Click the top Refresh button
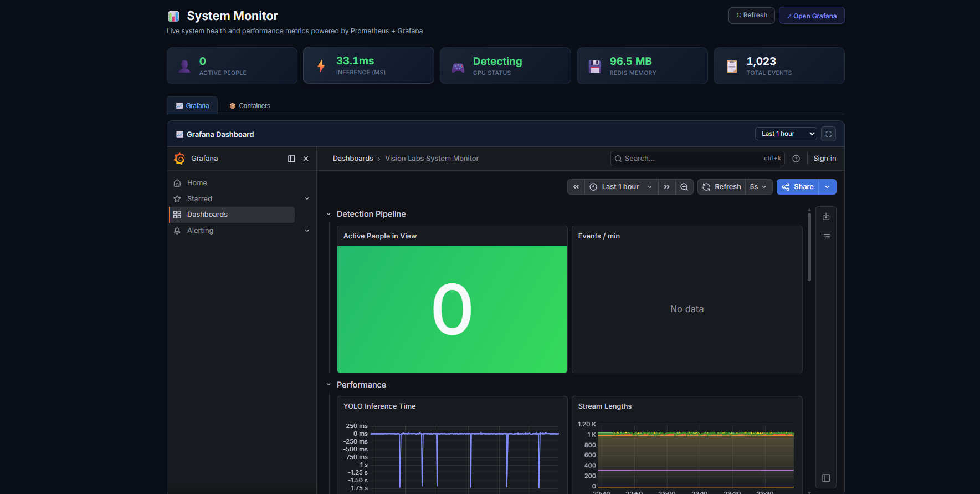The image size is (980, 494). [x=751, y=15]
